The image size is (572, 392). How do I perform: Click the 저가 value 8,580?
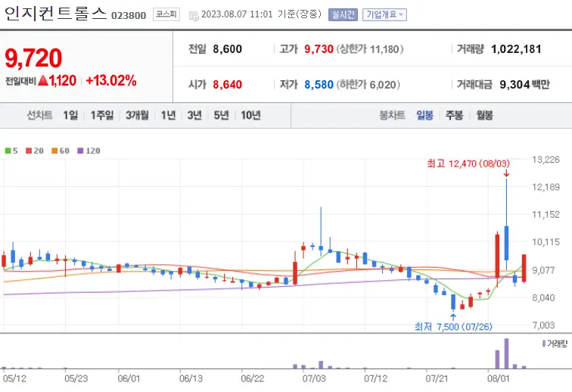[x=319, y=85]
